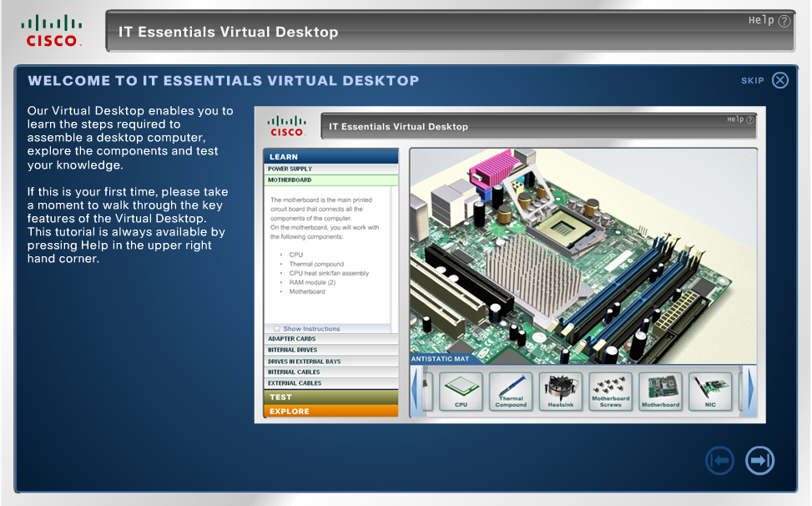Open Help via the question mark icon

point(783,21)
